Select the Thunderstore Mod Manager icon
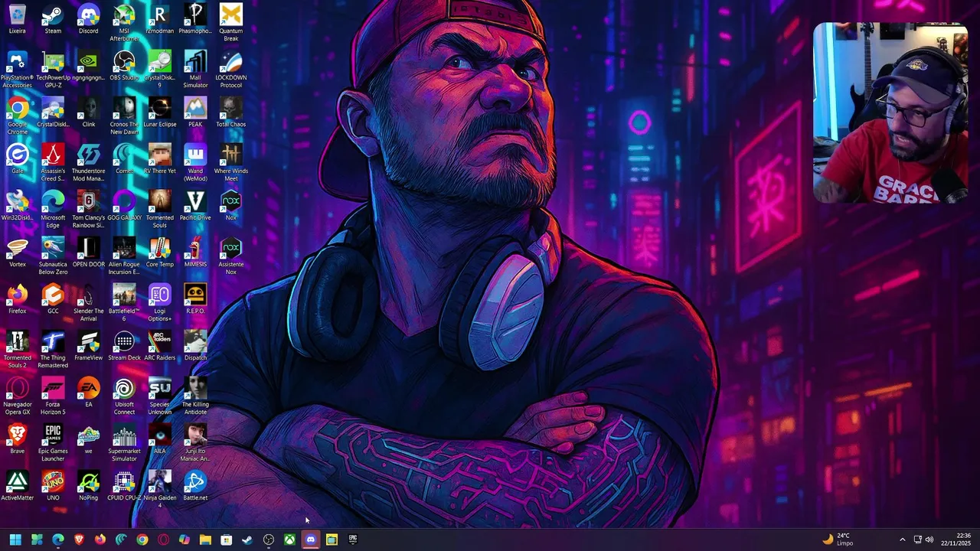The height and width of the screenshot is (551, 980). click(89, 163)
